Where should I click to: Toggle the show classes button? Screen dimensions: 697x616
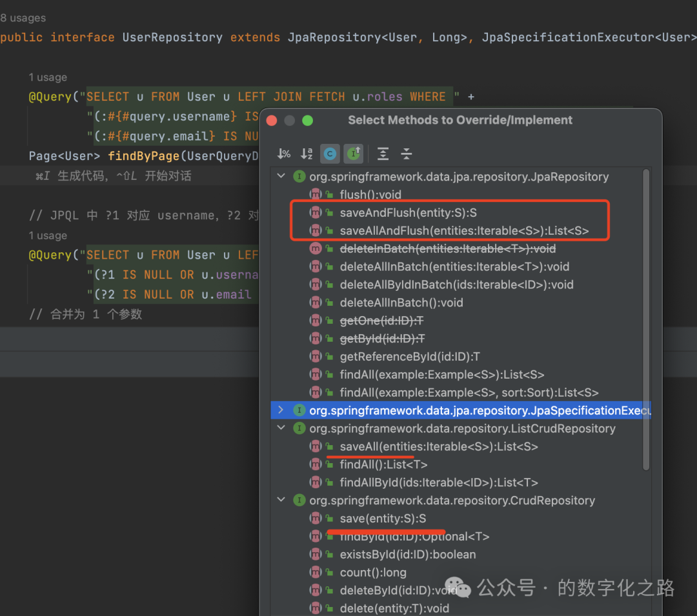click(x=330, y=154)
